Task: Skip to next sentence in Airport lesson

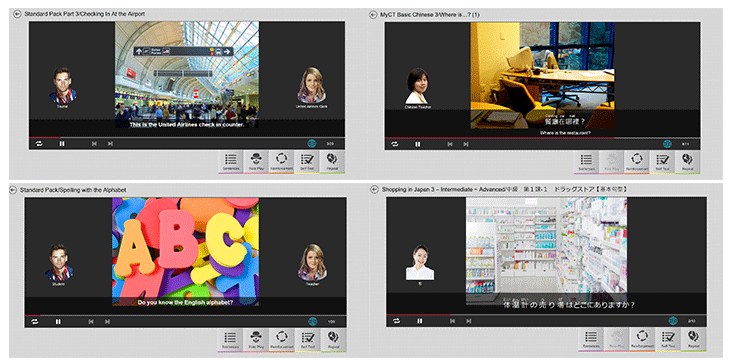Action: coord(110,144)
